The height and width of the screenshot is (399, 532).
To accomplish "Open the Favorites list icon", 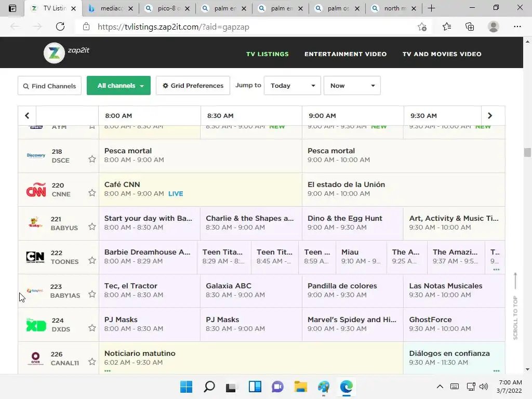I will [x=447, y=26].
